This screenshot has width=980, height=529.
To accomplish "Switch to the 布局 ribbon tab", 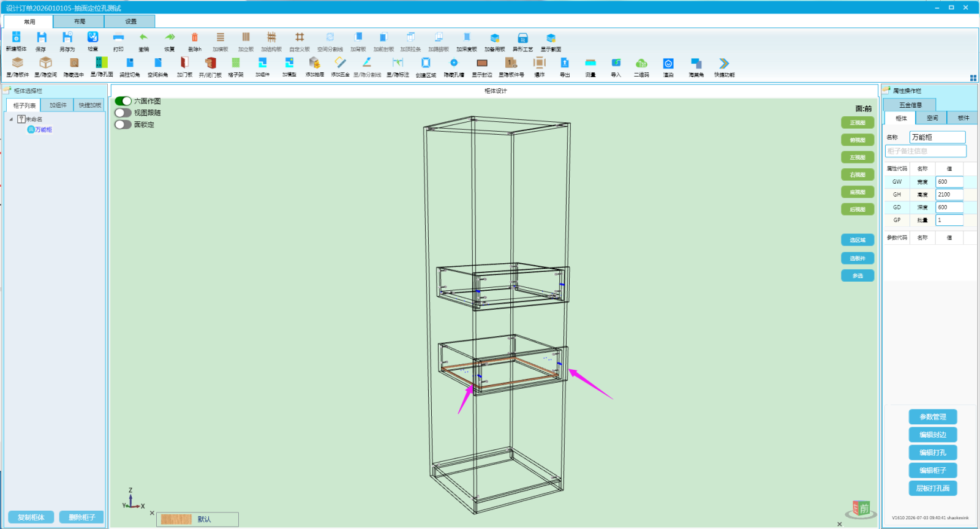I will click(x=80, y=21).
